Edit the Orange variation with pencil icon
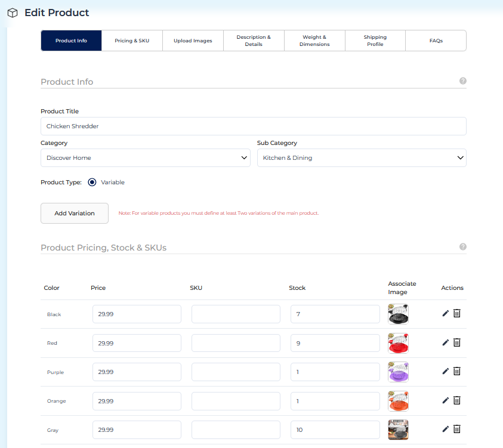Viewport: 503px width, 448px height. pyautogui.click(x=445, y=400)
